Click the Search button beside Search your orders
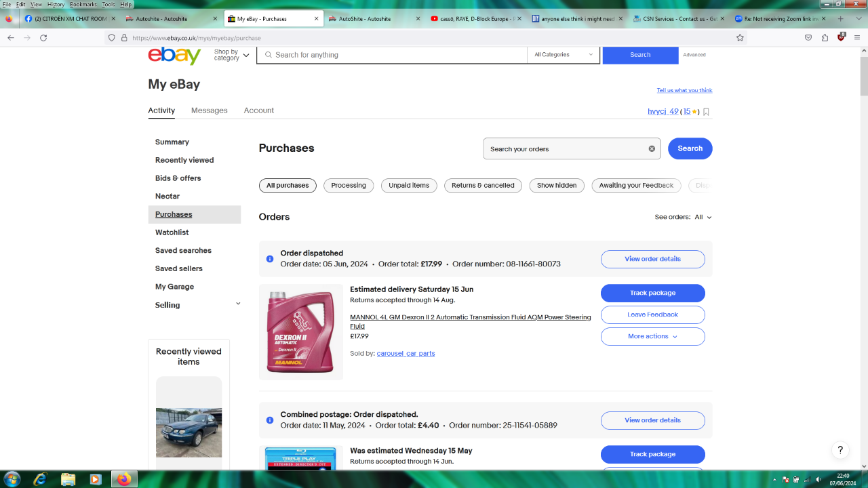 click(x=690, y=148)
